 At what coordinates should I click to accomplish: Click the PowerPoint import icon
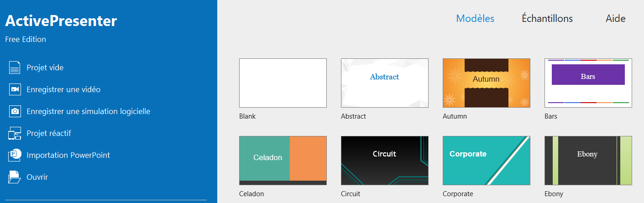pyautogui.click(x=15, y=155)
